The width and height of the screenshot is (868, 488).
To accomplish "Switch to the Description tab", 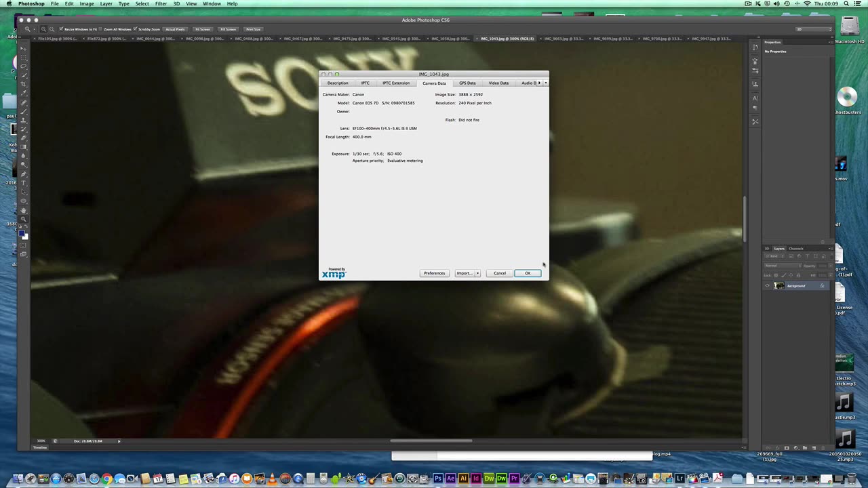I will (338, 83).
